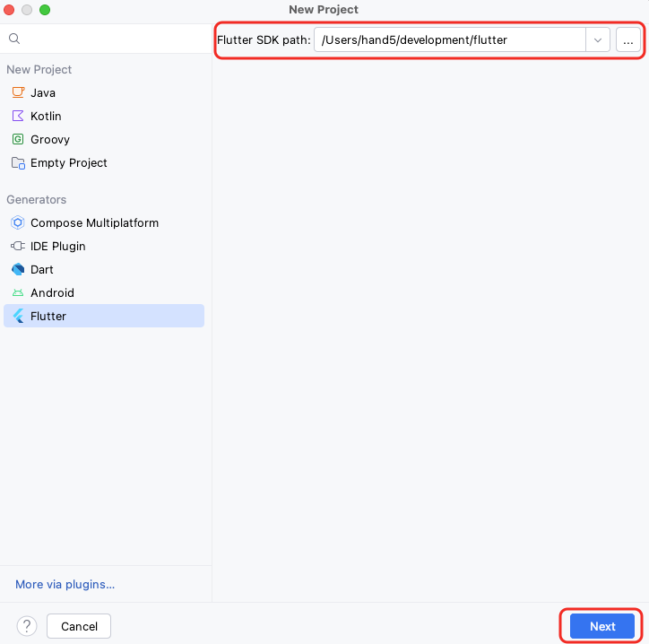
Task: Click the Compose Multiplatform hexagon icon
Action: tap(17, 222)
